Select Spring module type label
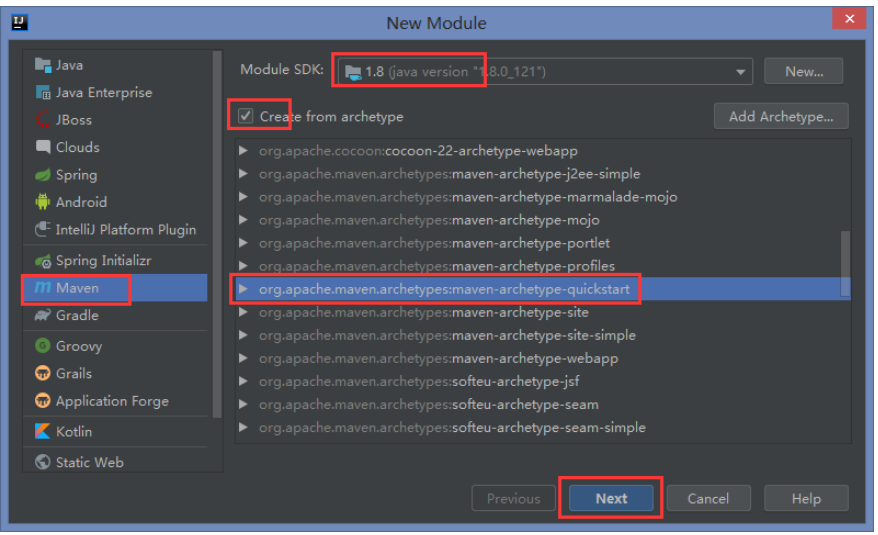878x535 pixels. point(77,175)
